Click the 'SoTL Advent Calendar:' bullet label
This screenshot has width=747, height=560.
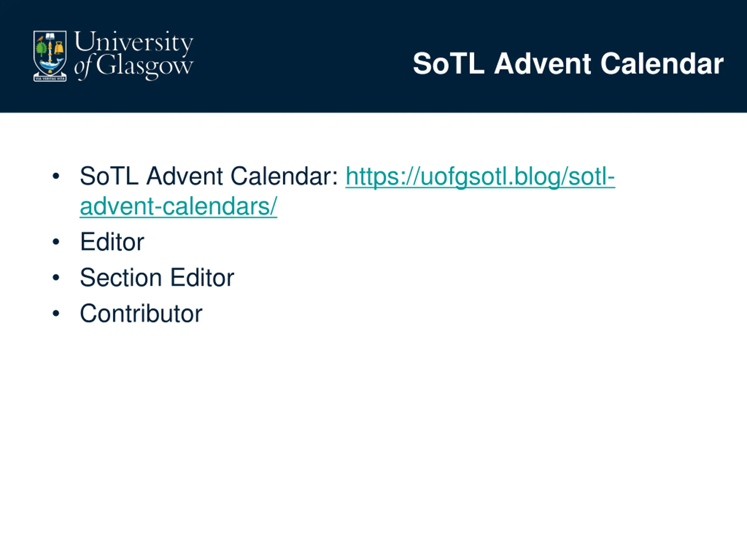[209, 176]
